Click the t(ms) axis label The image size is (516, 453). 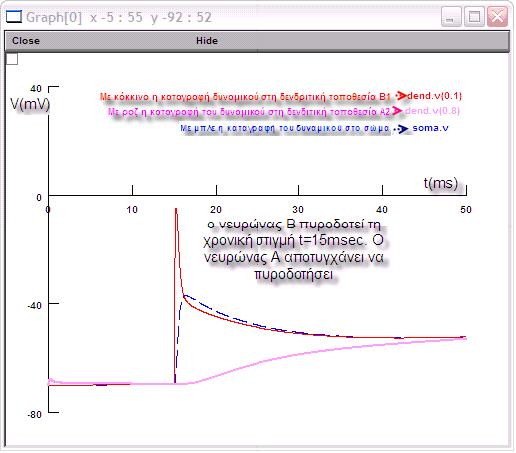441,183
